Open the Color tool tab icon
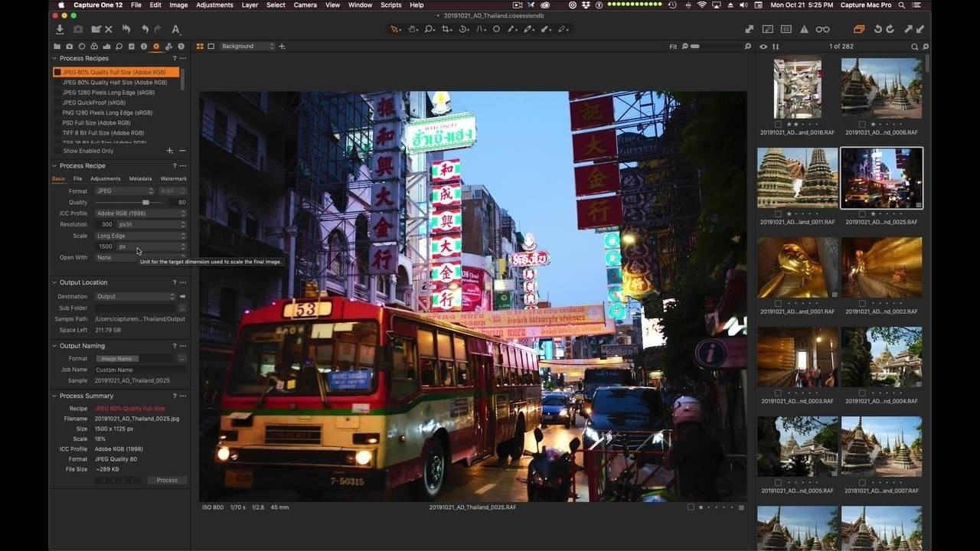Image resolution: width=980 pixels, height=551 pixels. [x=94, y=46]
